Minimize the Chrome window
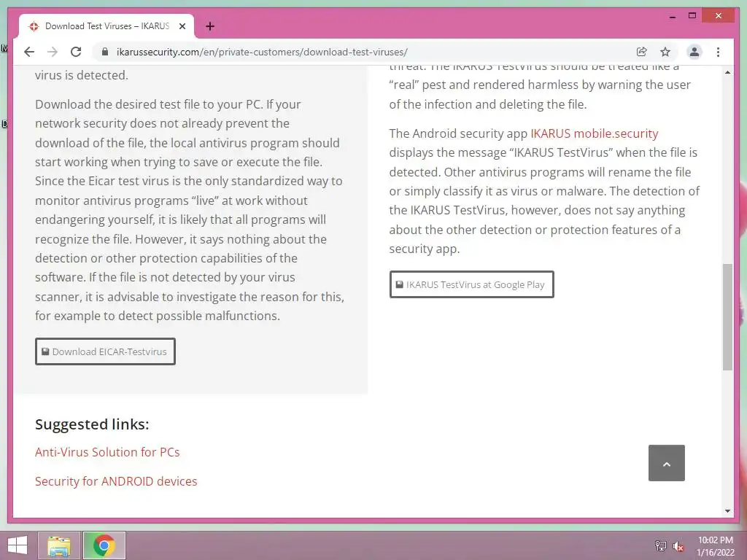747x560 pixels. (672, 16)
